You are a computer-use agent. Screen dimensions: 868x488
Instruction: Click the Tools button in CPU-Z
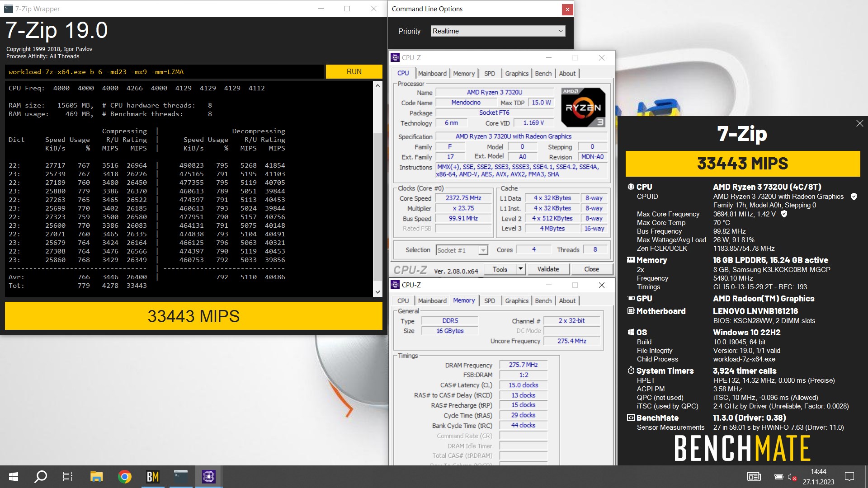500,269
